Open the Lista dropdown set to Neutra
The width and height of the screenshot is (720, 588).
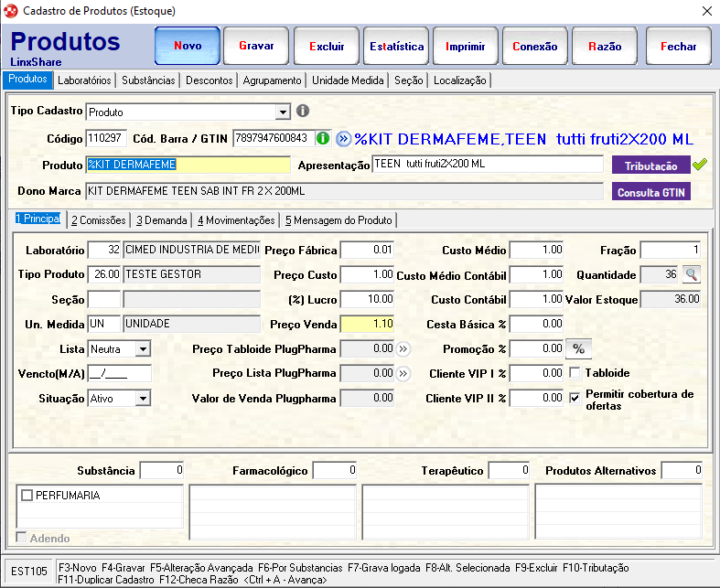143,348
